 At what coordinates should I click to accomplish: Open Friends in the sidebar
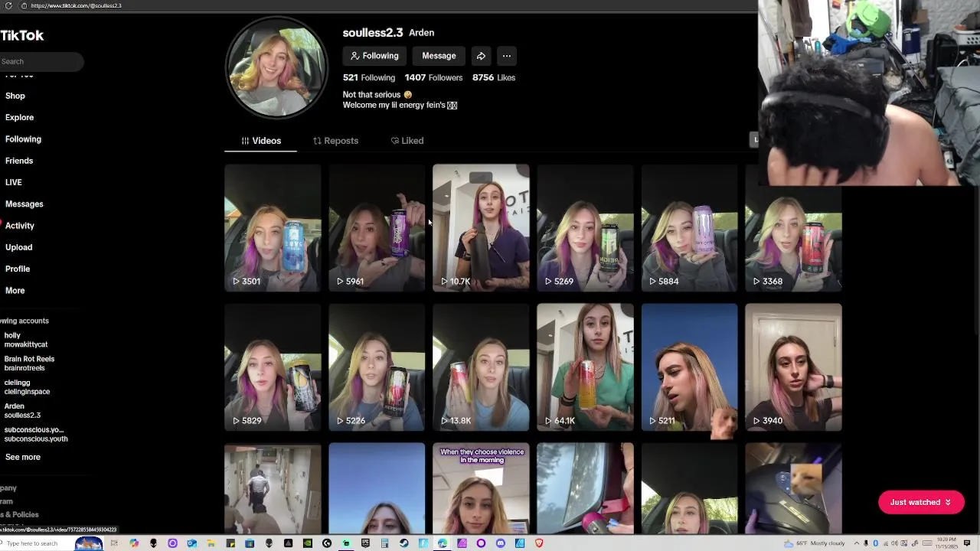tap(19, 161)
